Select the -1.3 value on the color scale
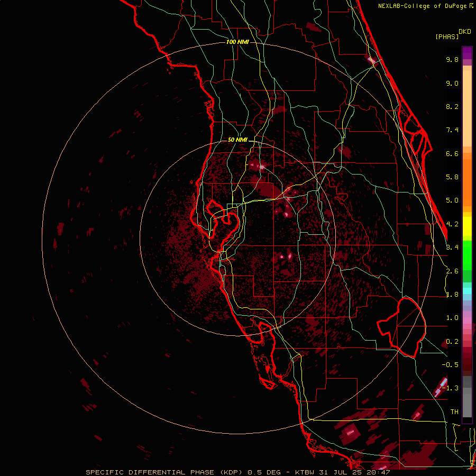Viewport: 476px width, 476px height. click(x=450, y=388)
